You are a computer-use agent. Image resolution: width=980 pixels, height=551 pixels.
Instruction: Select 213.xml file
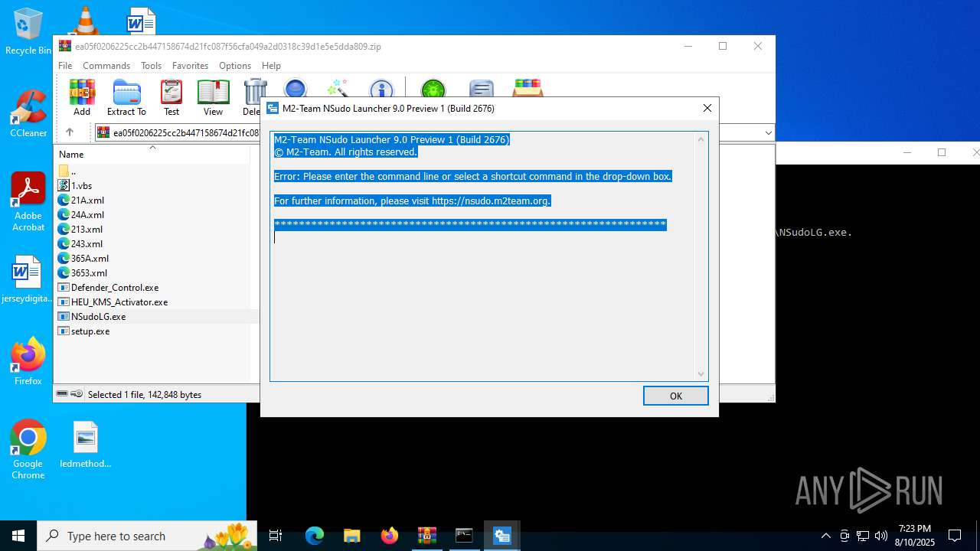[87, 230]
